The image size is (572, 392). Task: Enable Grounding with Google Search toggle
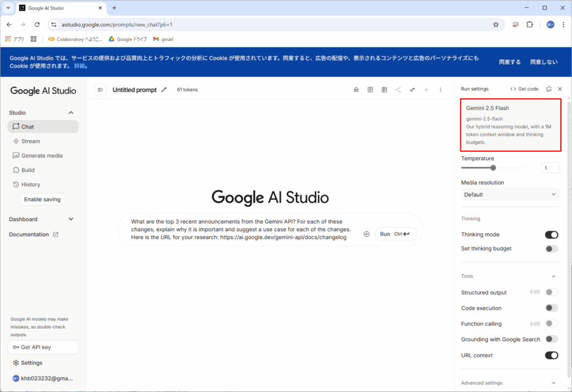[x=551, y=339]
